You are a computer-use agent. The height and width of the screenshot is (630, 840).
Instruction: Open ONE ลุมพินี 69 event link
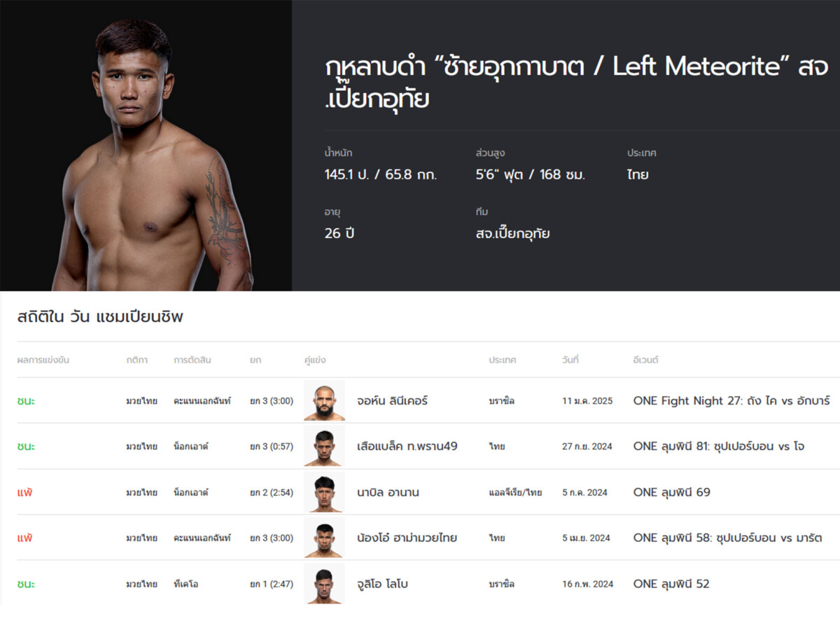click(671, 492)
